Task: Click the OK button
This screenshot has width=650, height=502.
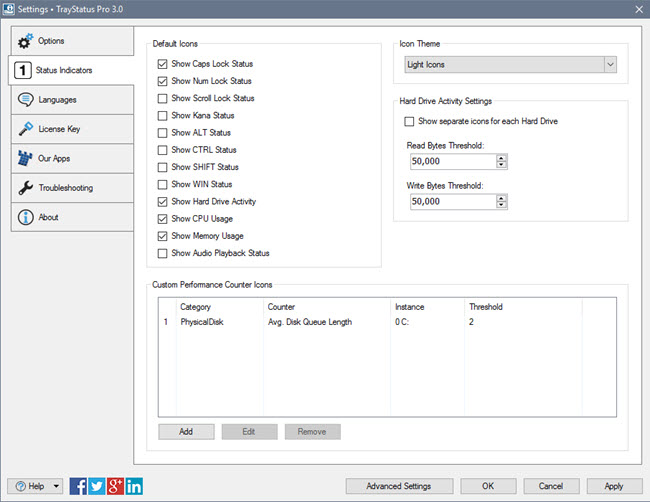Action: click(488, 486)
